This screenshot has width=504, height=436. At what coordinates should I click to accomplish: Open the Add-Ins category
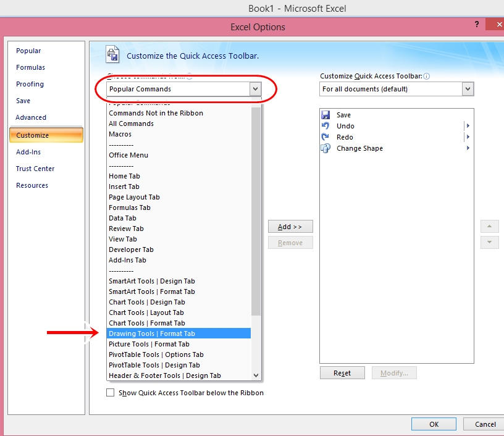point(28,152)
